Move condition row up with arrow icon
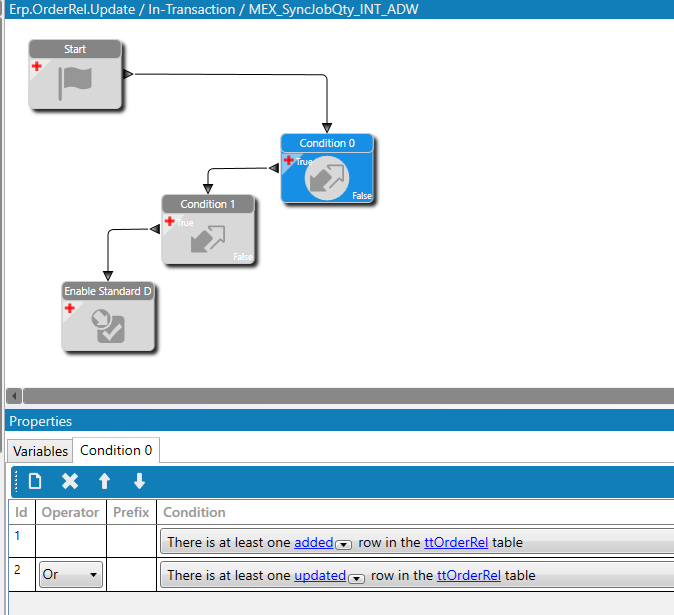674x615 pixels. [104, 481]
